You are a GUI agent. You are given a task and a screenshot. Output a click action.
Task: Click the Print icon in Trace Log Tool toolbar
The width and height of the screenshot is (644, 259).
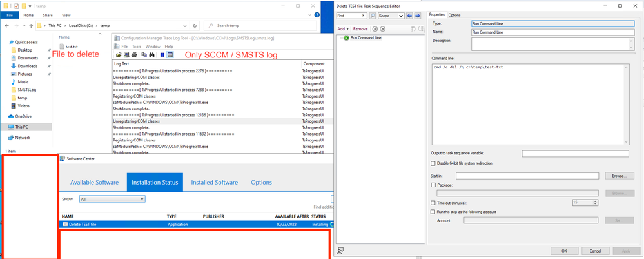134,54
